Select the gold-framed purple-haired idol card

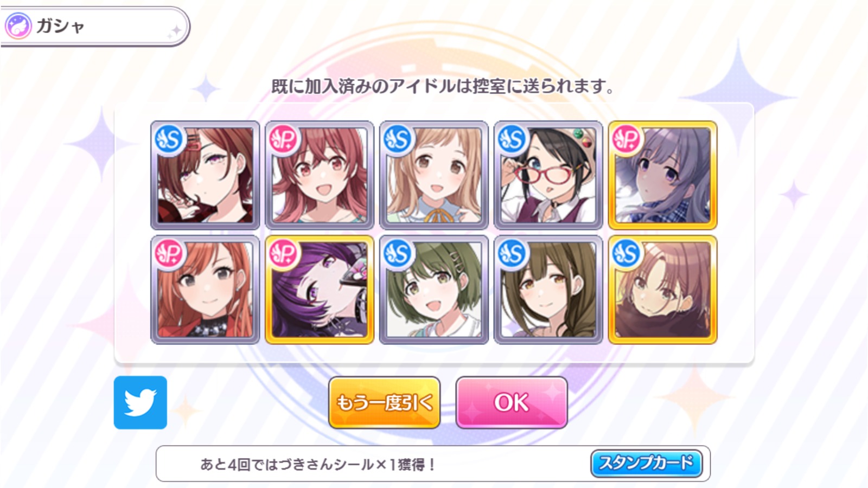320,290
